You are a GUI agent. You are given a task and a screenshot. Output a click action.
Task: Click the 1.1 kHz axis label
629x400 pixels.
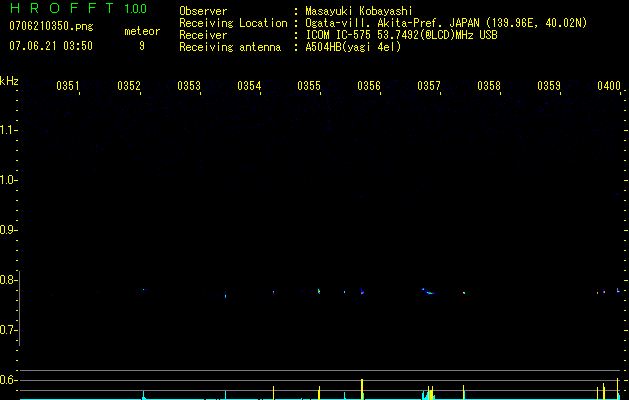click(x=8, y=130)
